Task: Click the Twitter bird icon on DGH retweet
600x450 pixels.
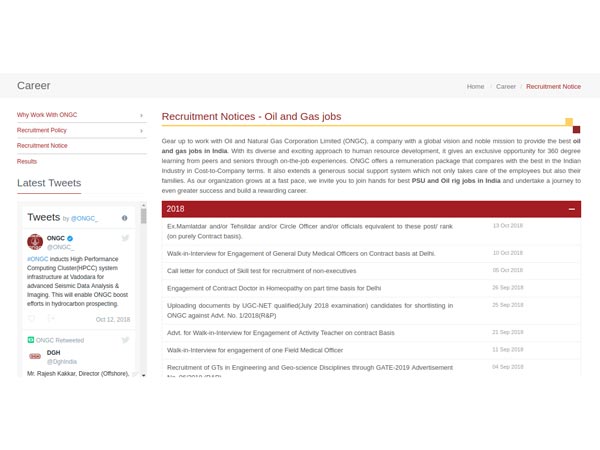Action: click(125, 340)
